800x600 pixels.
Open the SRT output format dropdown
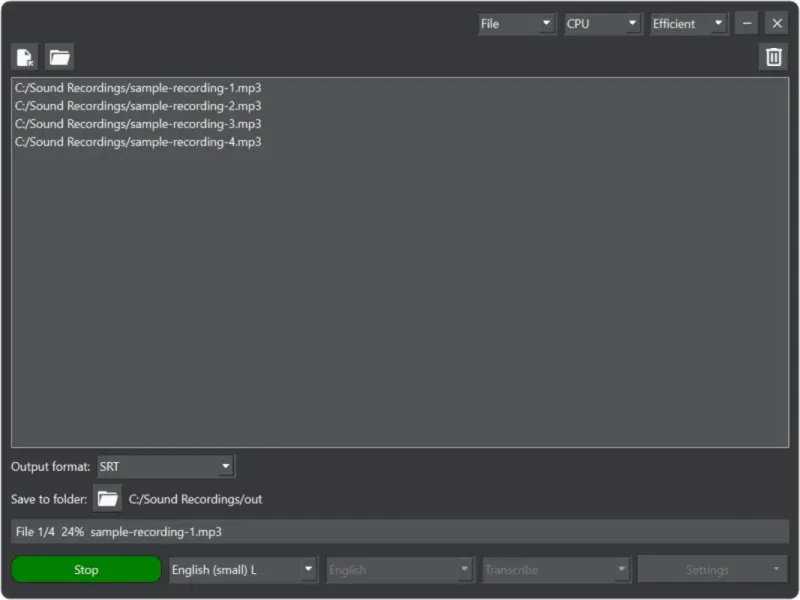point(166,466)
